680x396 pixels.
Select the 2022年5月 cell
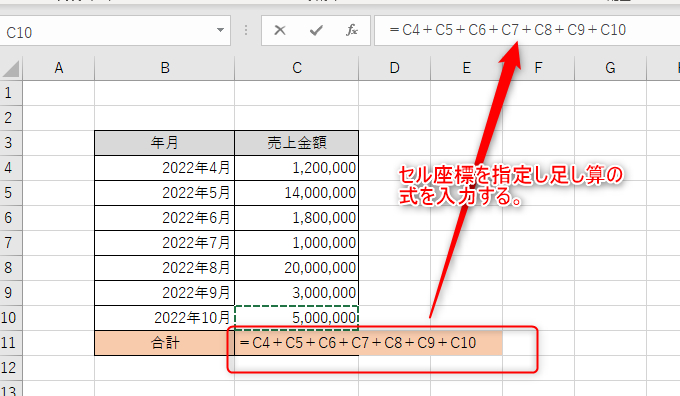point(165,193)
